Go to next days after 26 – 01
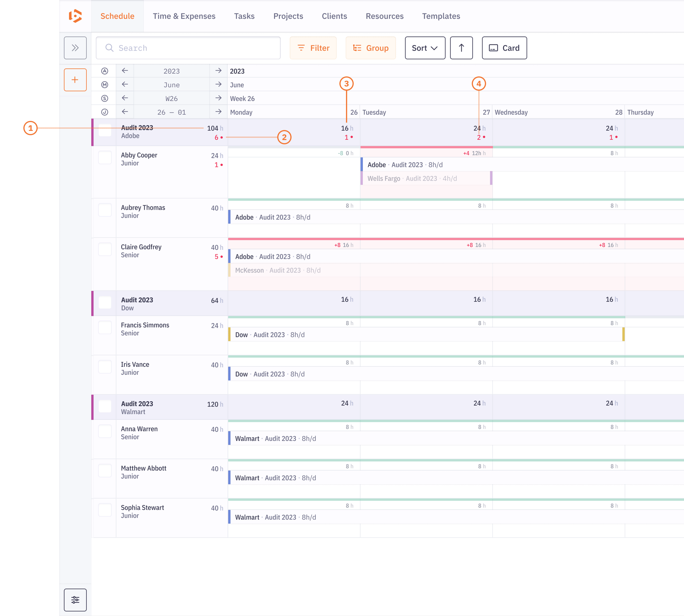This screenshot has width=684, height=616. 218,112
